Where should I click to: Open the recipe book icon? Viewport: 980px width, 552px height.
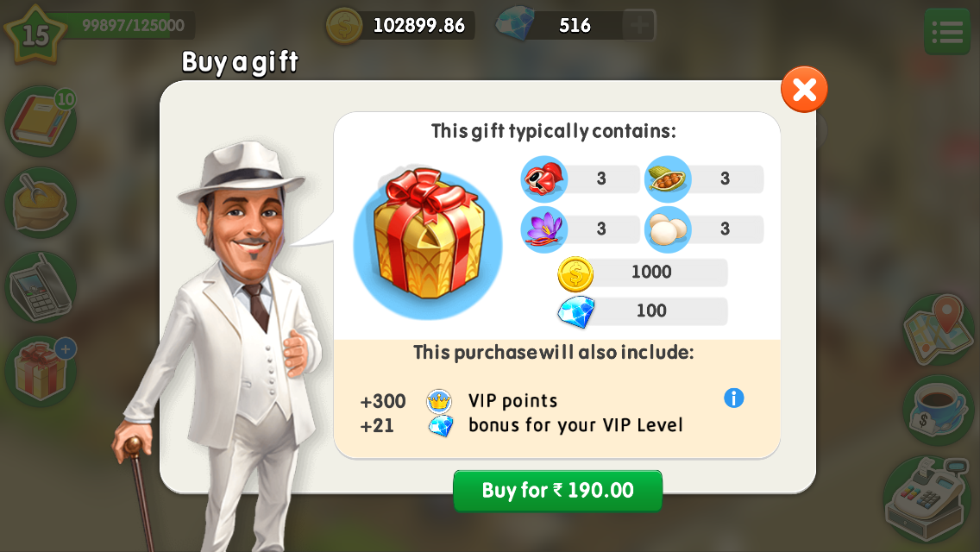click(41, 122)
